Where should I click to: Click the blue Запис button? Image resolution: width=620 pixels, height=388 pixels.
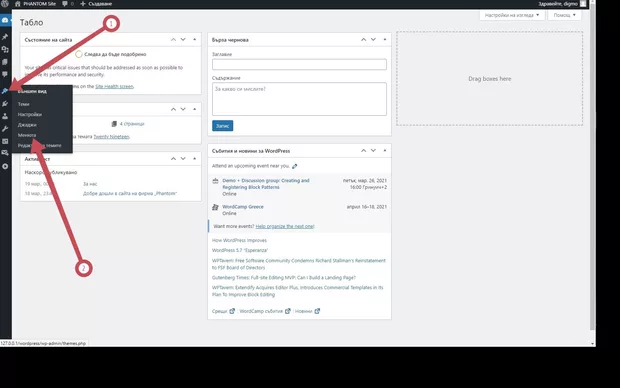tap(223, 126)
